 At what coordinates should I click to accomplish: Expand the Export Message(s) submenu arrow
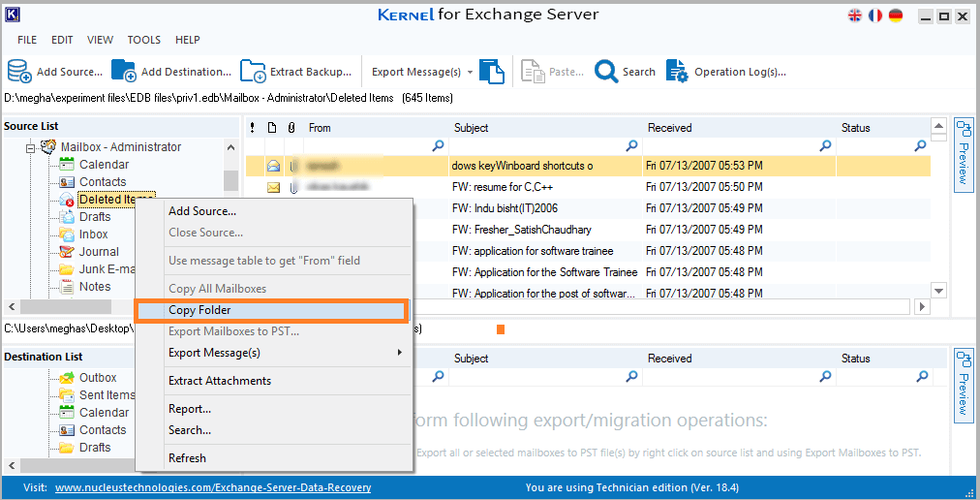[x=399, y=353]
